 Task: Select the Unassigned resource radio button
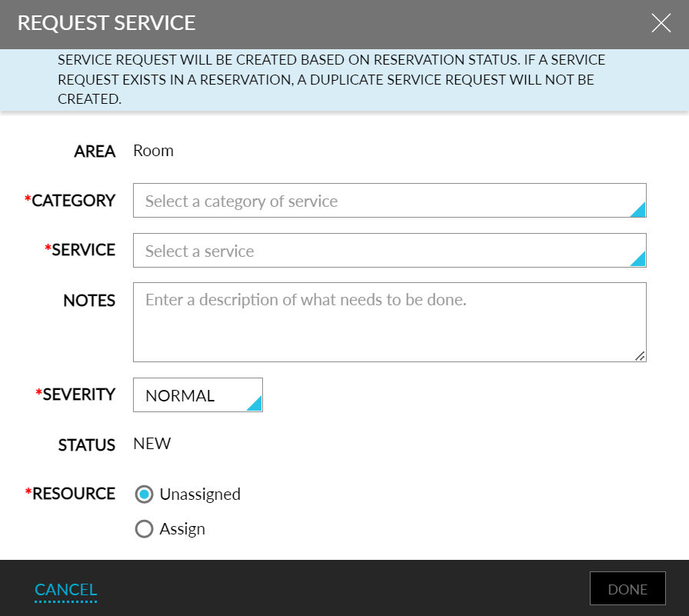click(x=144, y=494)
